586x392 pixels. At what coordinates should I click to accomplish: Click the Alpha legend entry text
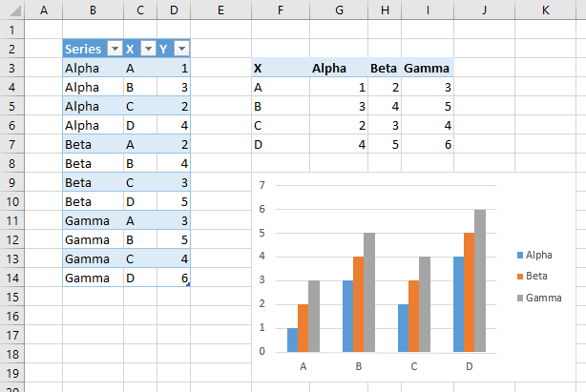coord(539,255)
